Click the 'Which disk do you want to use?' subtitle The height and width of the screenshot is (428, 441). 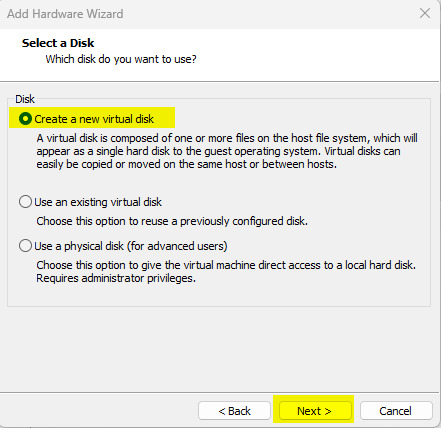coord(121,59)
